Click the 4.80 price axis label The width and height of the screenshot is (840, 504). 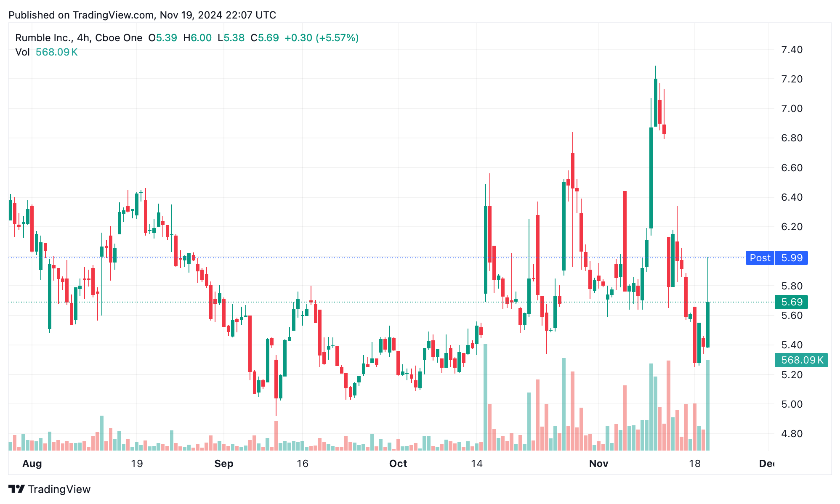click(792, 434)
